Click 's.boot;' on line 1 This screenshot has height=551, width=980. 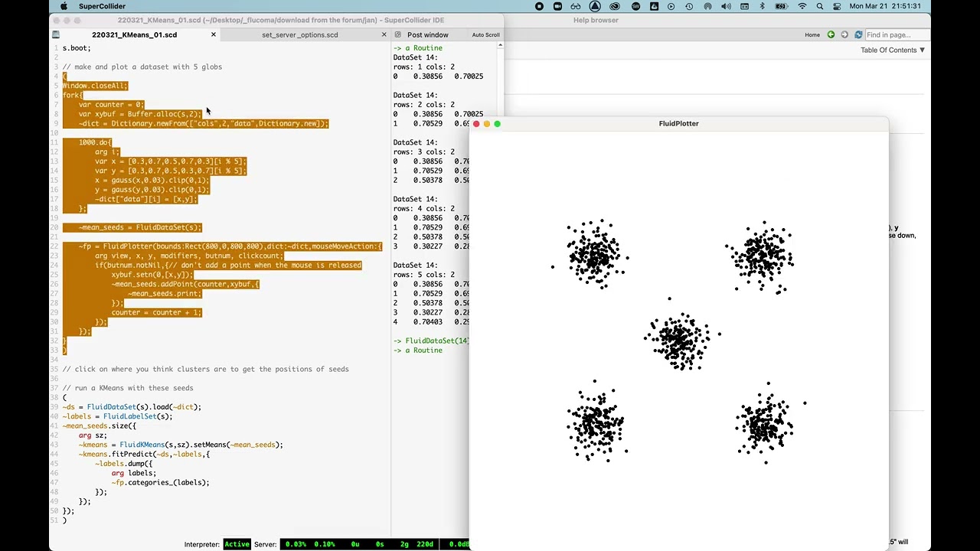(x=77, y=47)
